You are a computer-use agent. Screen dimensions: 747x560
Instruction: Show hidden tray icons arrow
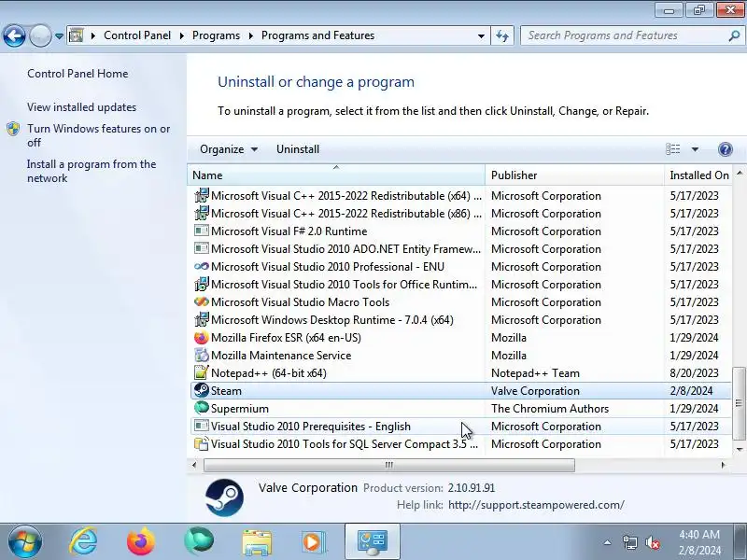tap(608, 542)
